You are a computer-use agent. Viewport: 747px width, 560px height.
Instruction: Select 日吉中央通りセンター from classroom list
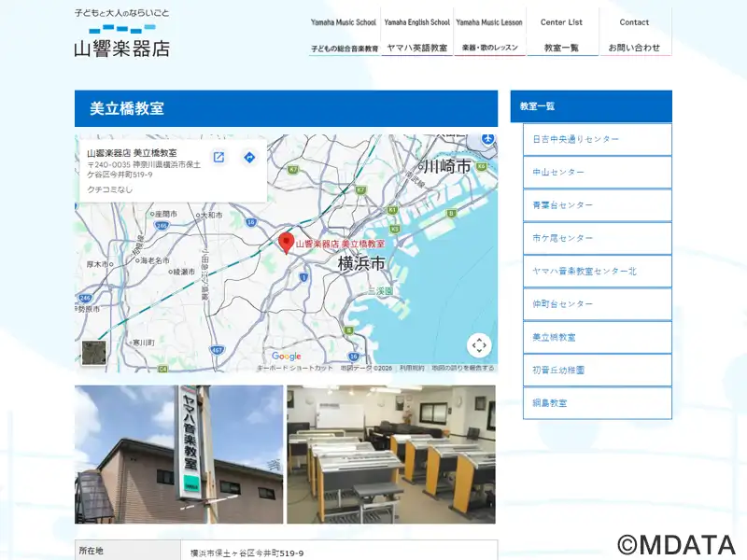[x=597, y=139]
